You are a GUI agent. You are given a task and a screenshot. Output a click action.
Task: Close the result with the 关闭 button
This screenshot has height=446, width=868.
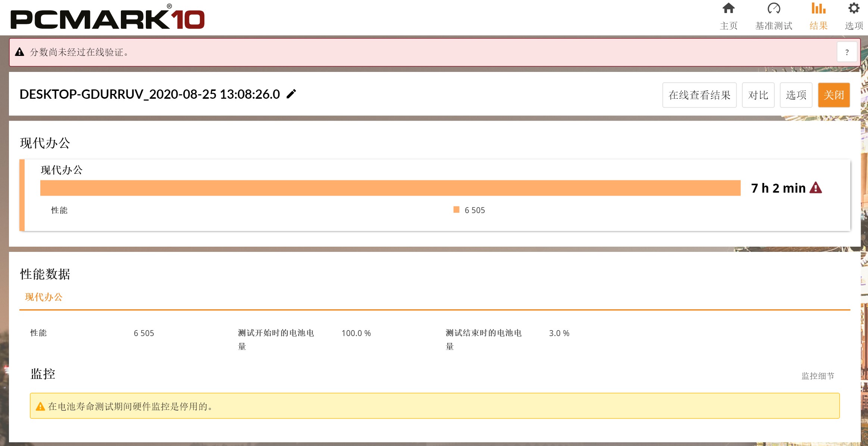(x=834, y=95)
